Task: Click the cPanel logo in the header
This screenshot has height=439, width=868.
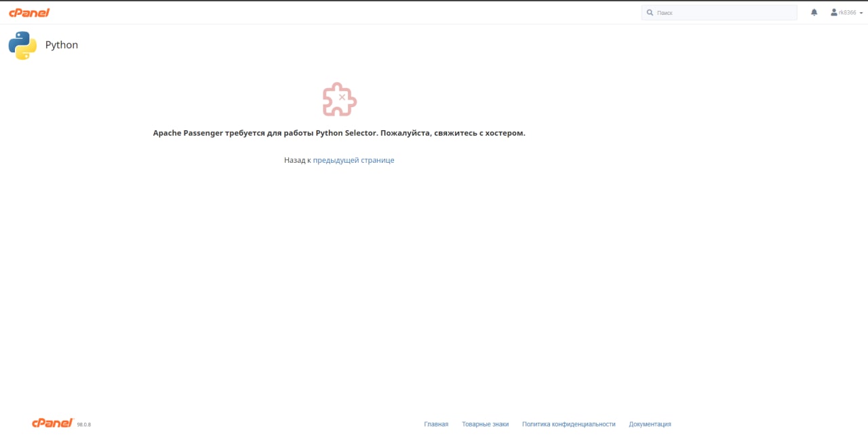Action: (x=29, y=12)
